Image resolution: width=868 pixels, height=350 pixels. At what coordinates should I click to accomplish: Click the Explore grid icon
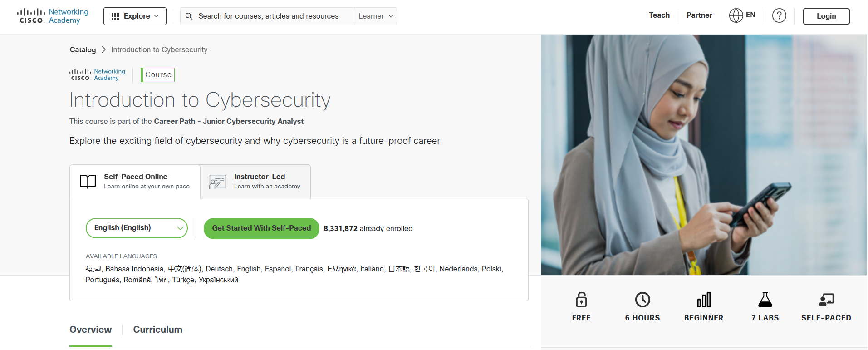(115, 15)
